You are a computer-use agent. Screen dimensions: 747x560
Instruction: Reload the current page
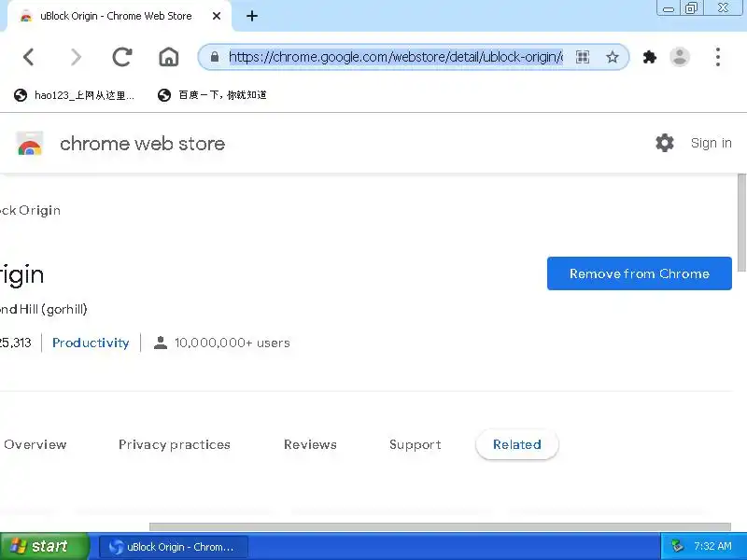122,57
